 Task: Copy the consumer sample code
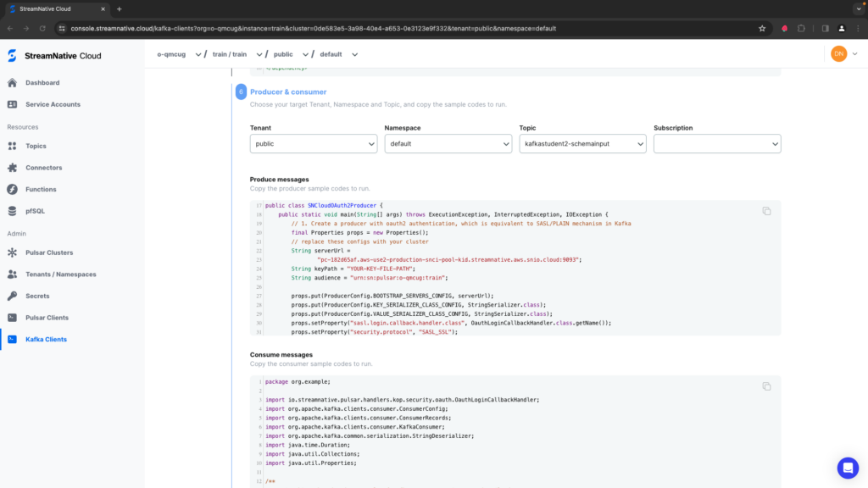[766, 386]
